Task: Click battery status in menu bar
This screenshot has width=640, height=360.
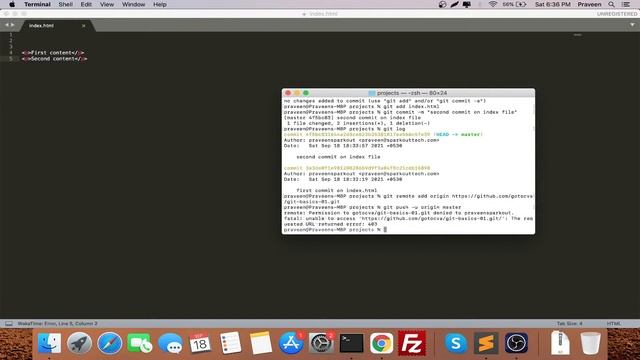Action: tap(515, 4)
